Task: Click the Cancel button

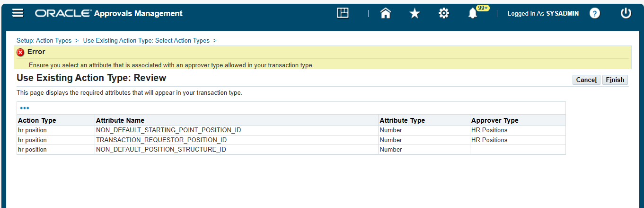Action: (x=586, y=80)
